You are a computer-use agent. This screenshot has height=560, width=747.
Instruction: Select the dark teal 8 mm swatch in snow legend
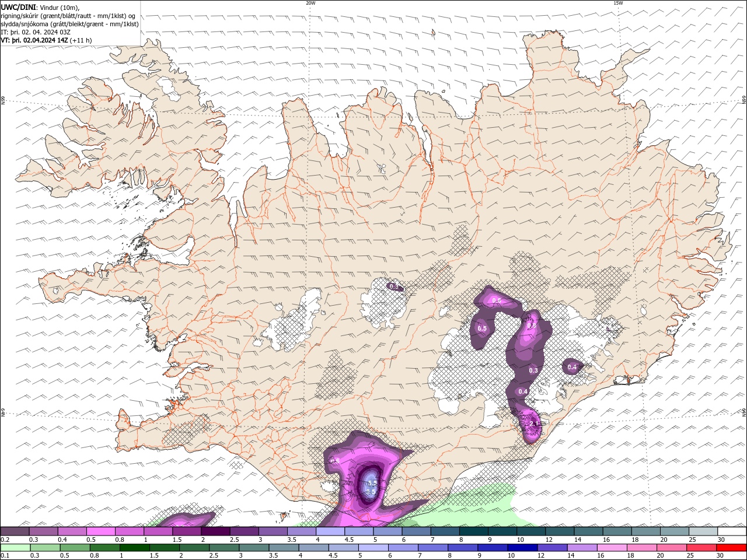473,531
